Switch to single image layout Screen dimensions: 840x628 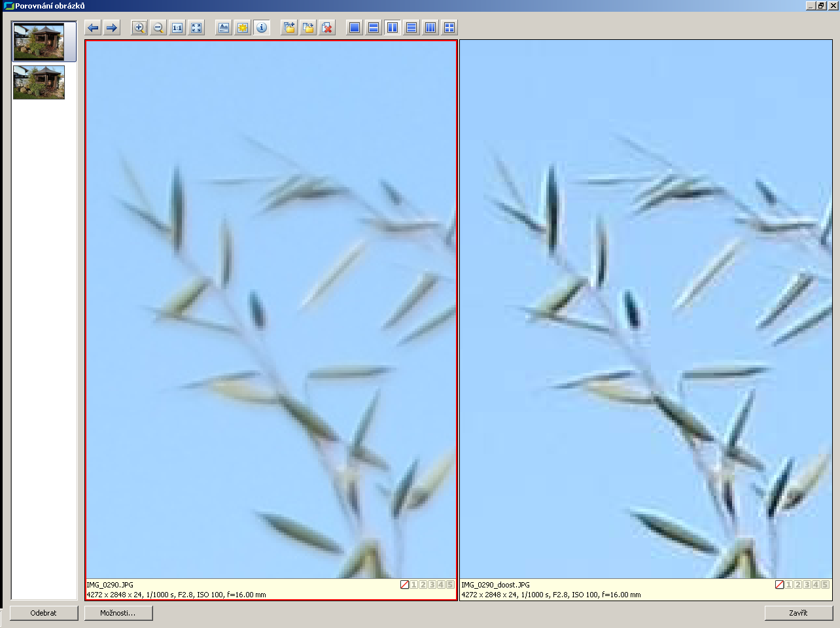355,27
